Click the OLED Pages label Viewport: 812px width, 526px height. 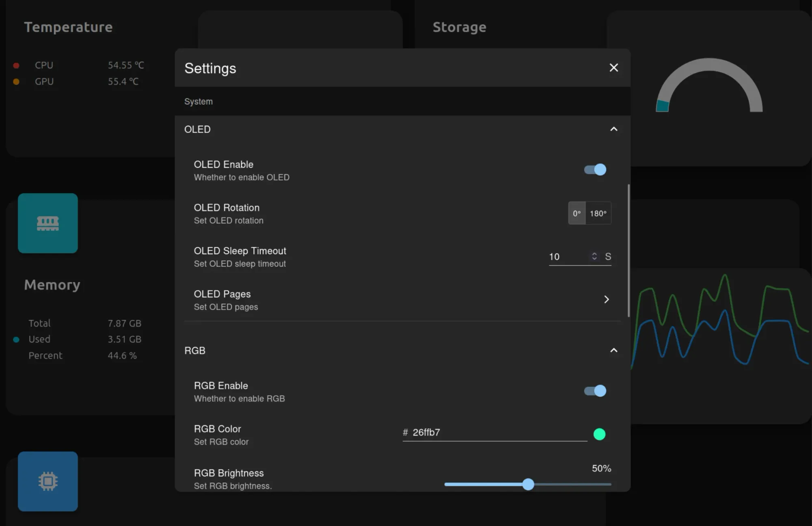coord(222,294)
